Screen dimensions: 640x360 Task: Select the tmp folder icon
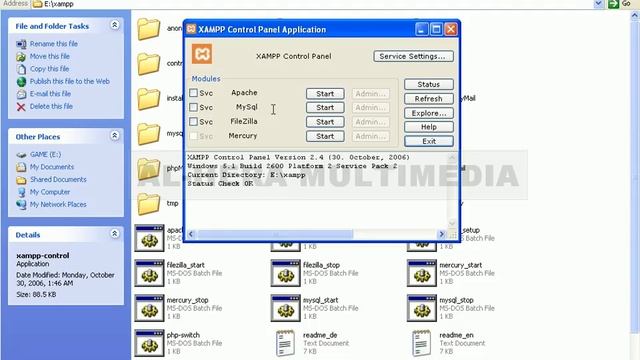coord(149,204)
